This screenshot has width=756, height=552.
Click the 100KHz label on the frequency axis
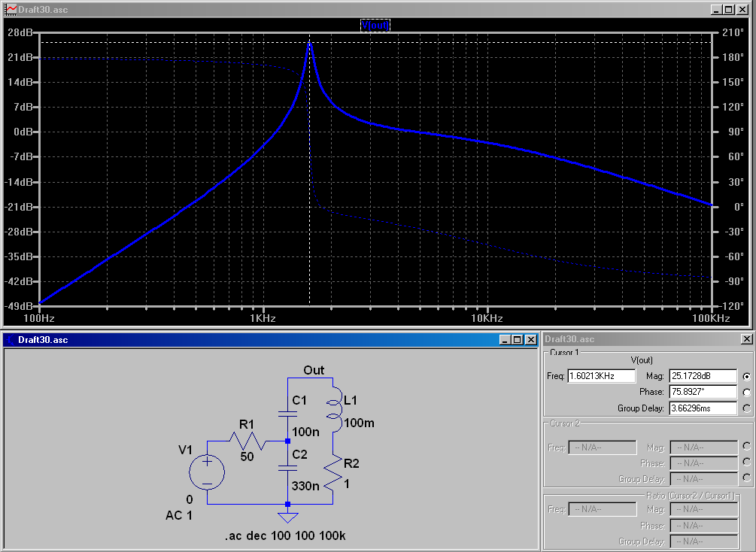711,318
